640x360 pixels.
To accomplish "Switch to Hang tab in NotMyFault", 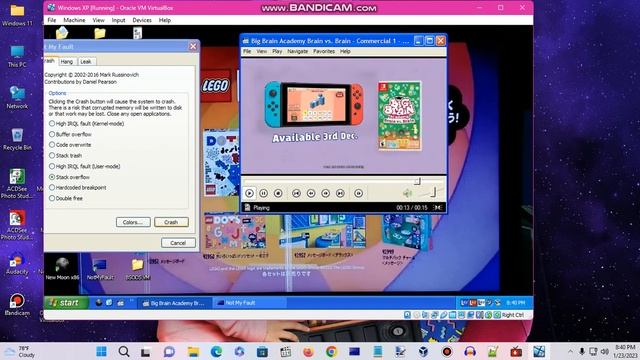I will coord(67,62).
